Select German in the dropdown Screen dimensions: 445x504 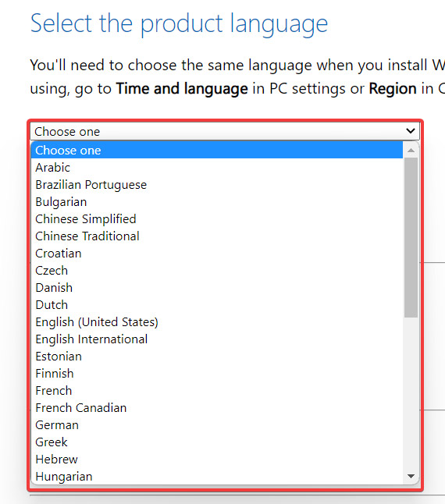click(x=217, y=425)
